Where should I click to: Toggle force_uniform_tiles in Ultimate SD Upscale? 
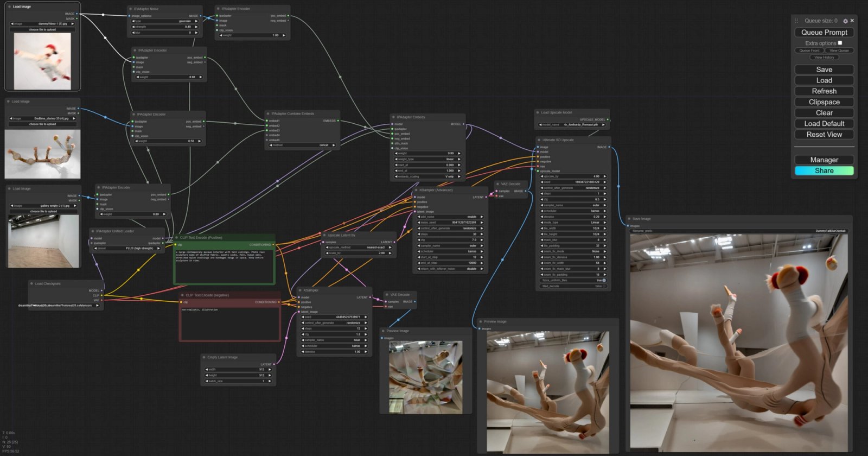pyautogui.click(x=573, y=280)
